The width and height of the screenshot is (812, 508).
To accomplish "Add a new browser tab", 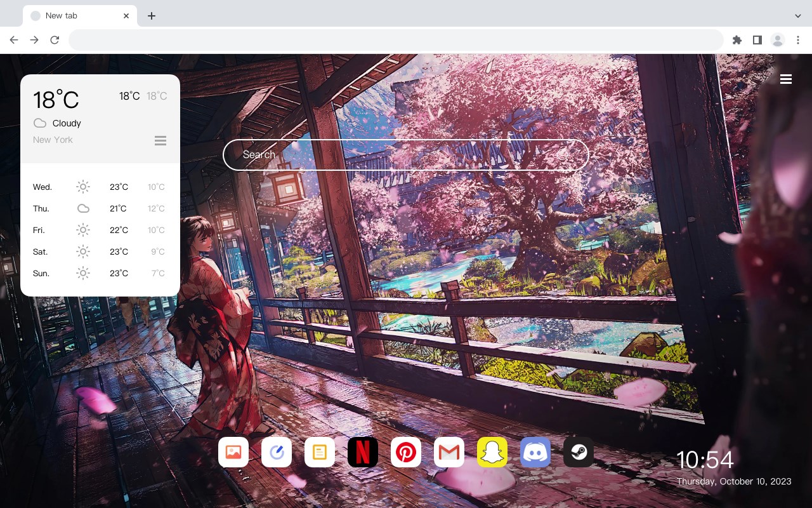I will tap(151, 16).
